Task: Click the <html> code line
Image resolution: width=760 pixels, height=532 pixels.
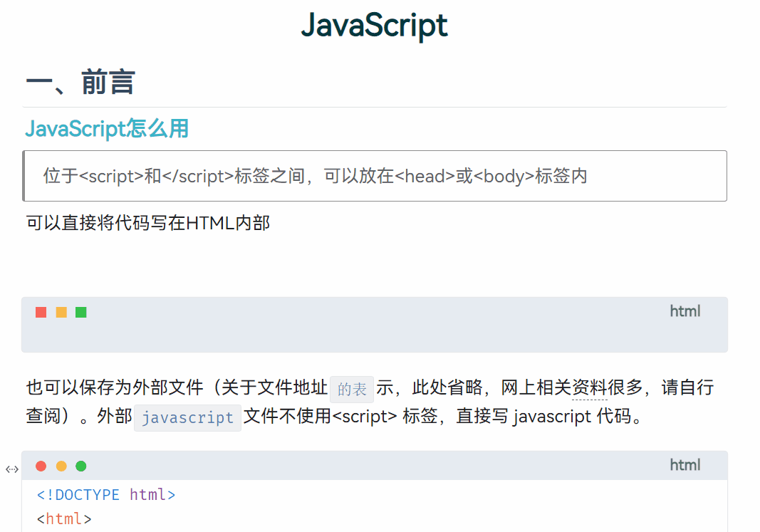Action: (x=64, y=519)
